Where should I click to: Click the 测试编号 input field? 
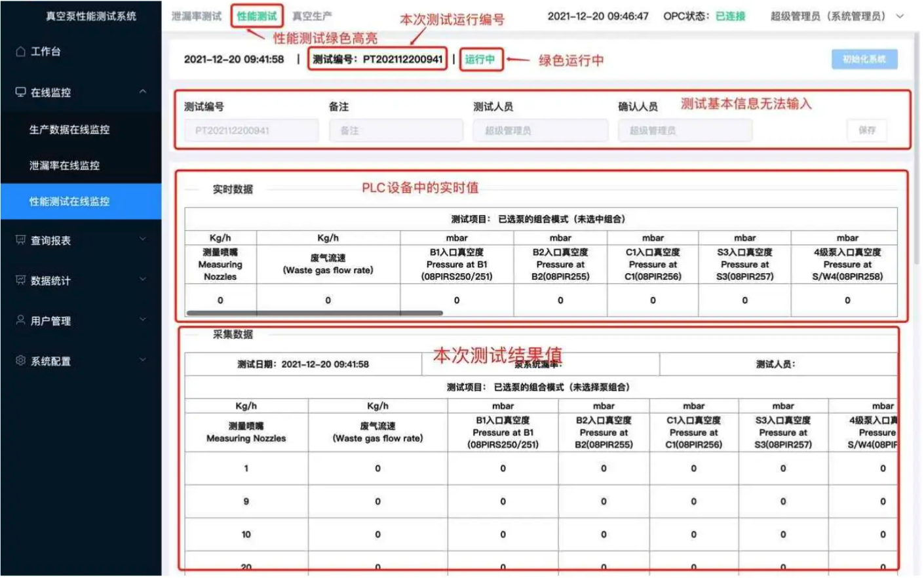251,130
